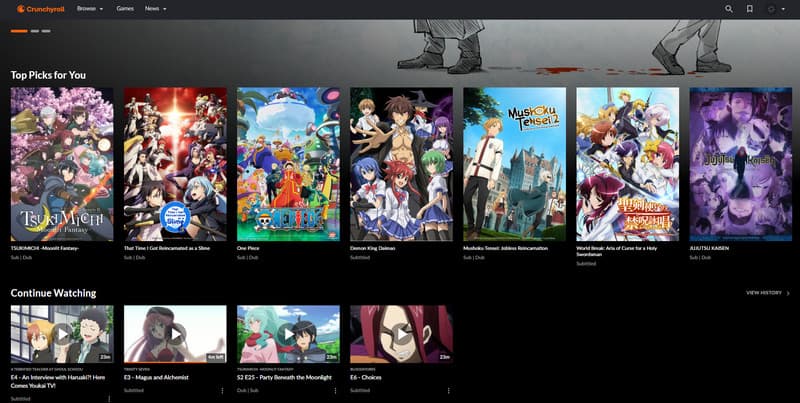This screenshot has width=800, height=403.
Task: Open the Demon King Daimao poster
Action: click(x=402, y=164)
